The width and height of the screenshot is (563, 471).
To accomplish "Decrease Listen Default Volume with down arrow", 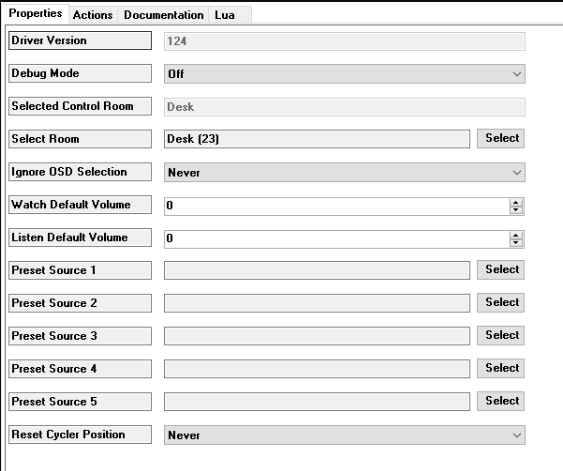I will click(516, 243).
